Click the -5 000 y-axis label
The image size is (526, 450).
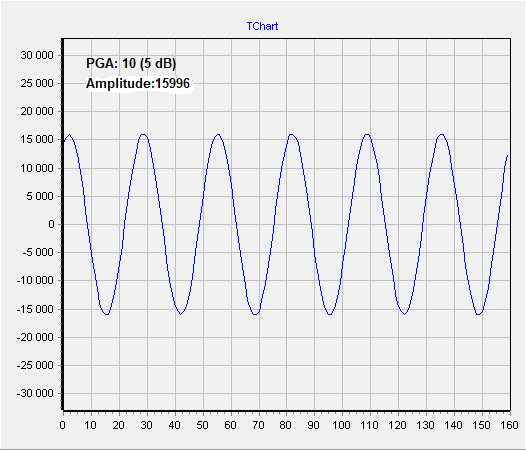click(x=38, y=252)
